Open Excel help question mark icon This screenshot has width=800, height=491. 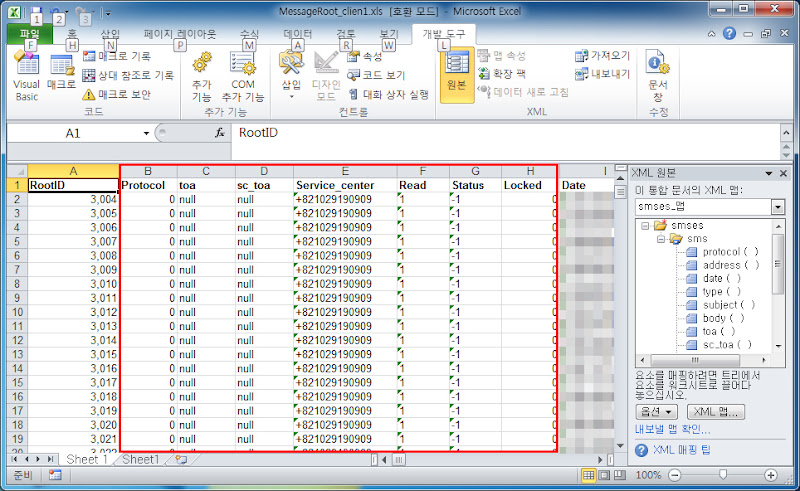(730, 34)
